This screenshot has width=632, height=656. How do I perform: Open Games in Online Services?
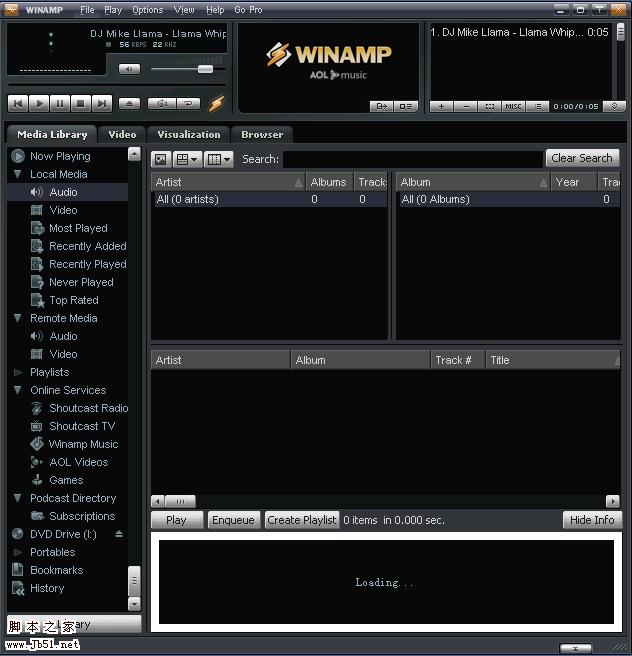(x=66, y=480)
